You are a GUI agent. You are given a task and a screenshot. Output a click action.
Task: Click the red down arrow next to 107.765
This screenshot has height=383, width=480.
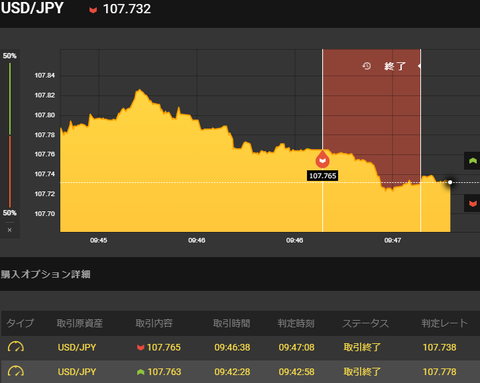(x=140, y=348)
